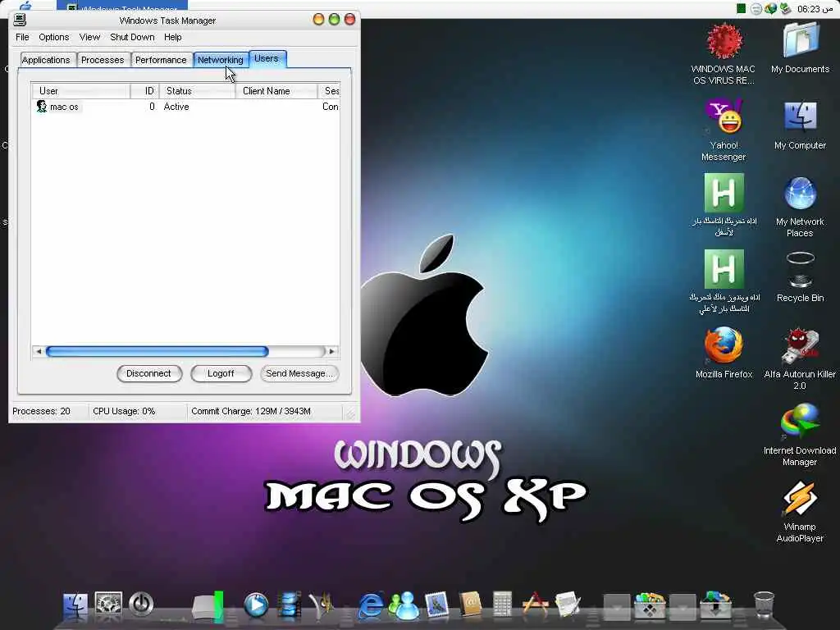This screenshot has height=630, width=840.
Task: Sort by the Client Name column header
Action: [276, 91]
